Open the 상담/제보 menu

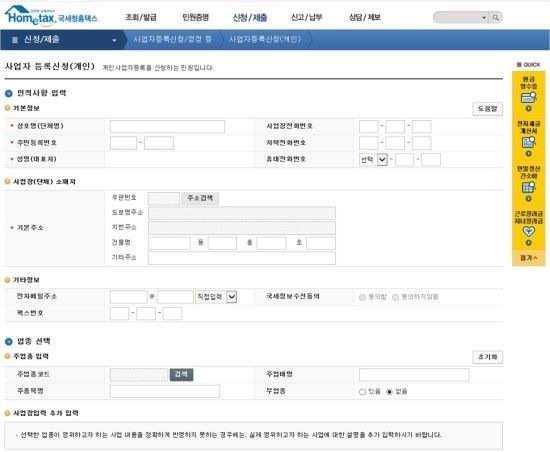pos(364,17)
